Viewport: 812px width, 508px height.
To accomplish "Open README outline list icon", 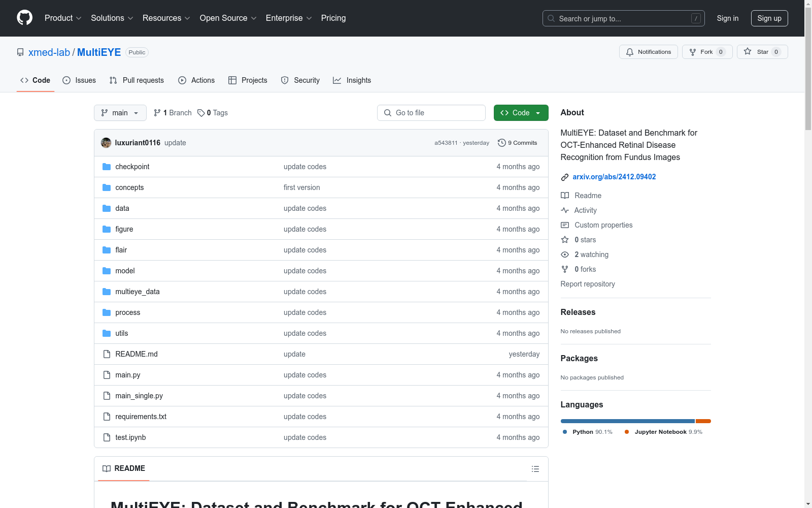I will click(535, 469).
